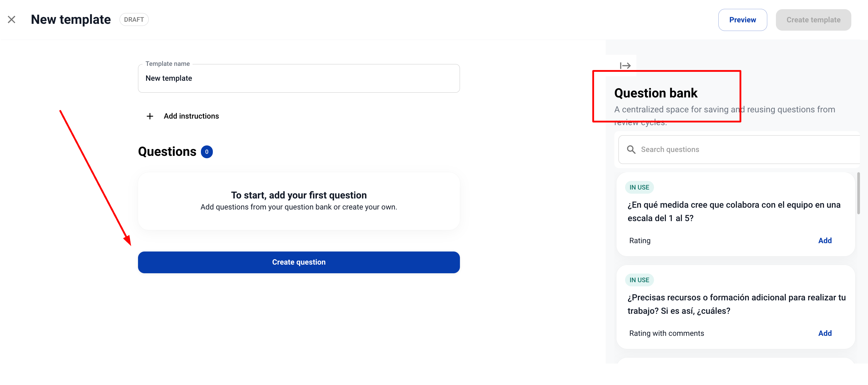The height and width of the screenshot is (385, 868).
Task: Click Add instructions label
Action: [x=191, y=116]
